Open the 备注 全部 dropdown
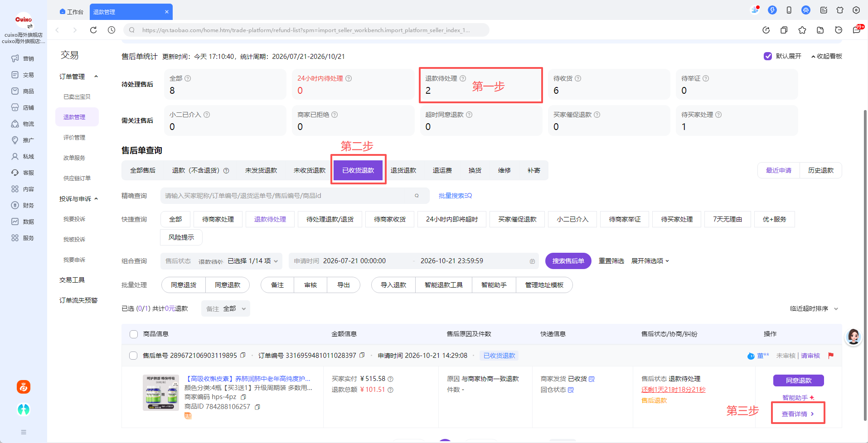The image size is (868, 443). click(x=226, y=308)
